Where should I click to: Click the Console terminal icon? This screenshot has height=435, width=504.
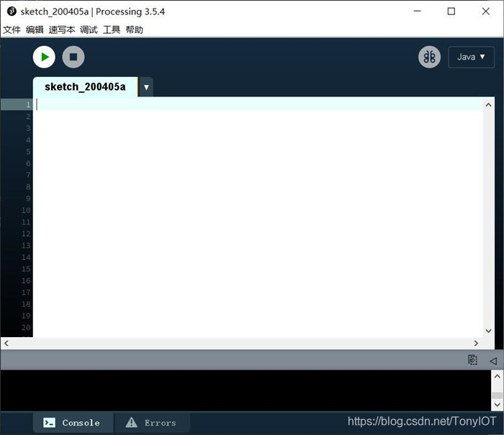(49, 423)
